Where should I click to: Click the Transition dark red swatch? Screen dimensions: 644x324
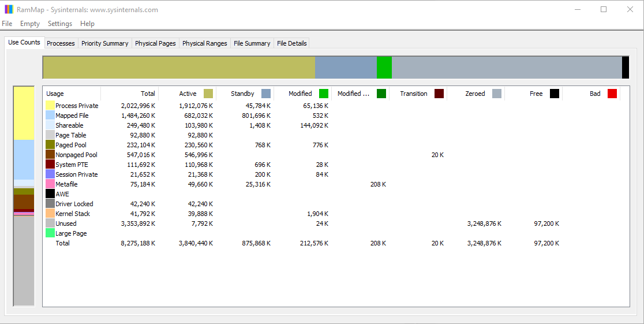point(439,94)
